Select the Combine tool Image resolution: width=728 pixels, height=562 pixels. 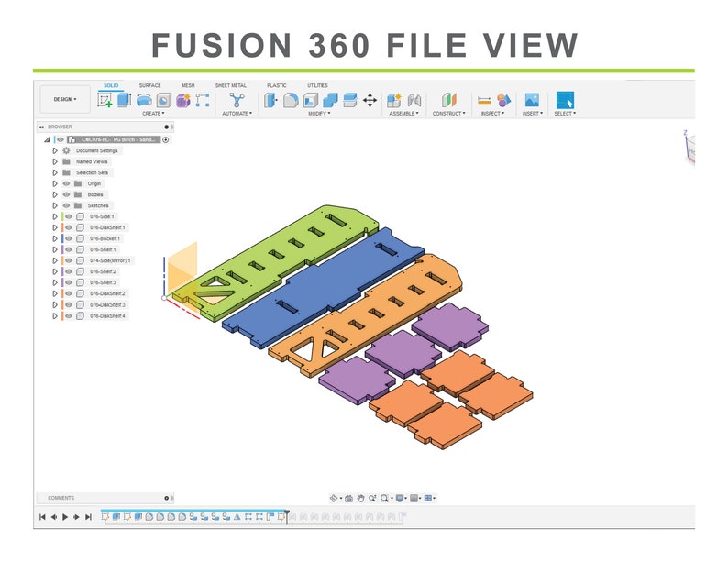330,100
